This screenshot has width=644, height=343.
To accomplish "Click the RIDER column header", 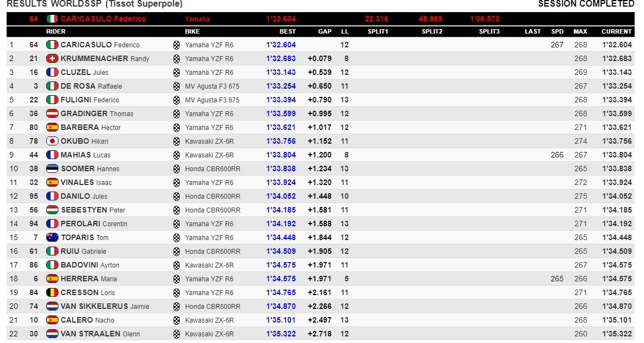I will [x=56, y=31].
